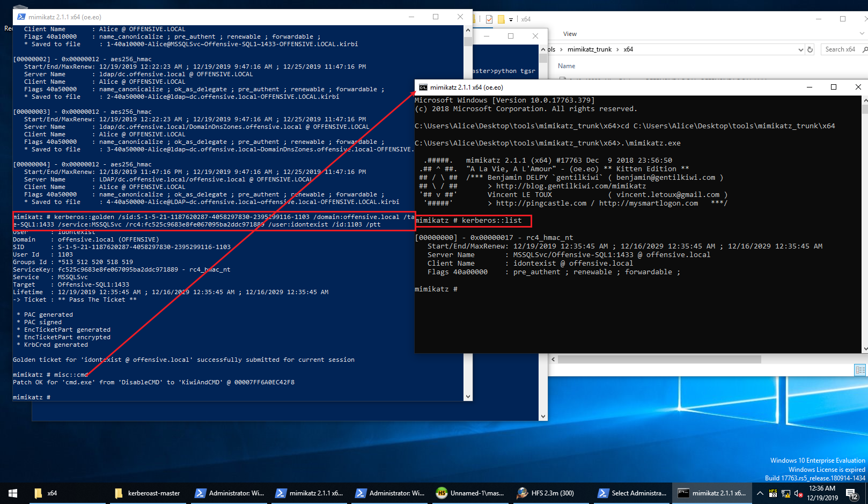Refresh the Explorer folder view

(810, 49)
